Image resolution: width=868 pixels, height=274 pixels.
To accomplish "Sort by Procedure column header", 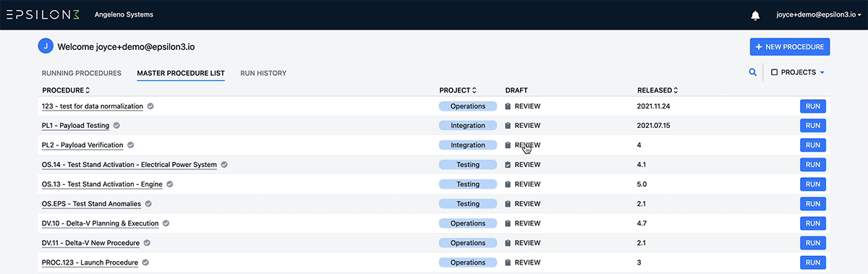I will [66, 90].
